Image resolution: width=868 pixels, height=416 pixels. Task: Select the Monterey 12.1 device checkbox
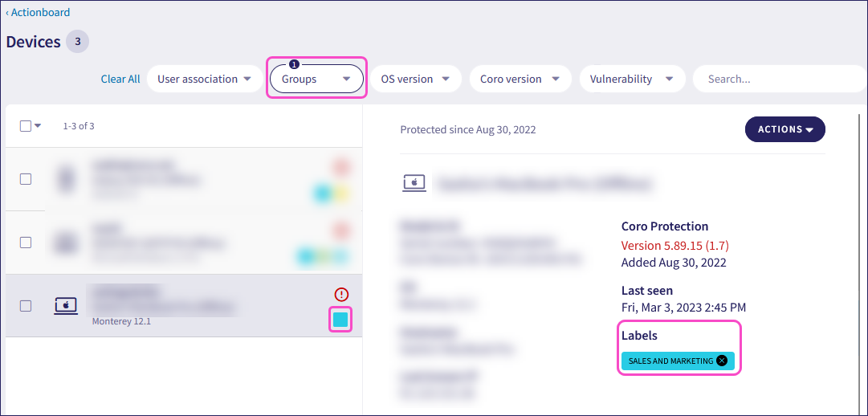26,305
